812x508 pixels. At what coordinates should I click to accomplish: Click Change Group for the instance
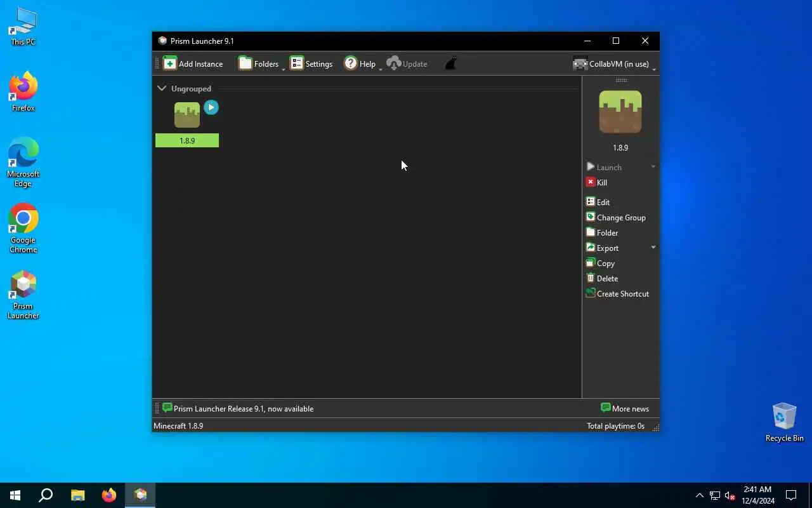[x=615, y=217]
